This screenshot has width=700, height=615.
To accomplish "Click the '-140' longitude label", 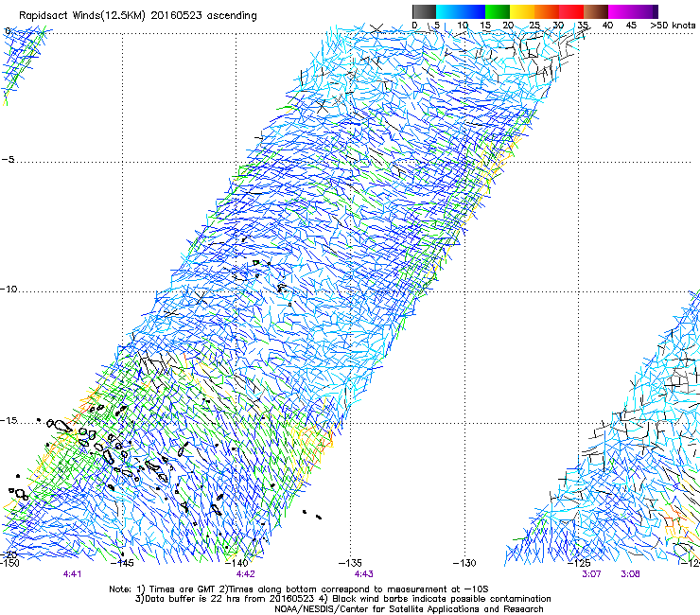I will [236, 563].
